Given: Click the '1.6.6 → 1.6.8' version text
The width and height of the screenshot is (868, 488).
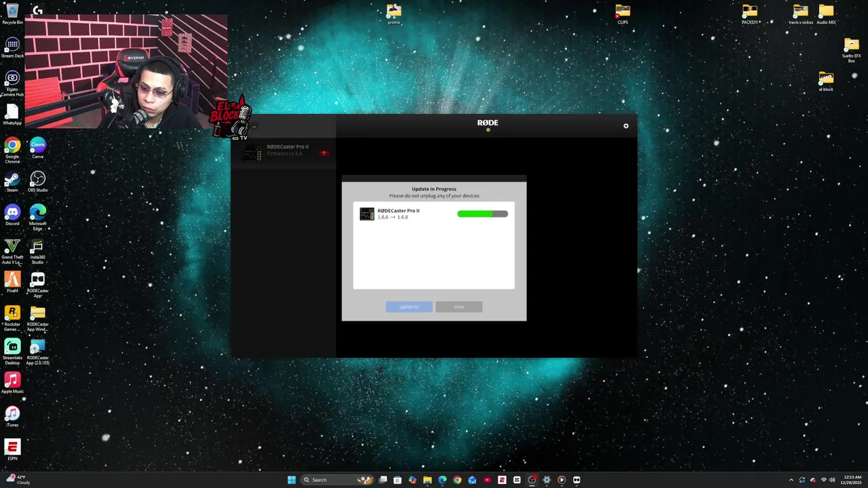Looking at the screenshot, I should [x=393, y=218].
